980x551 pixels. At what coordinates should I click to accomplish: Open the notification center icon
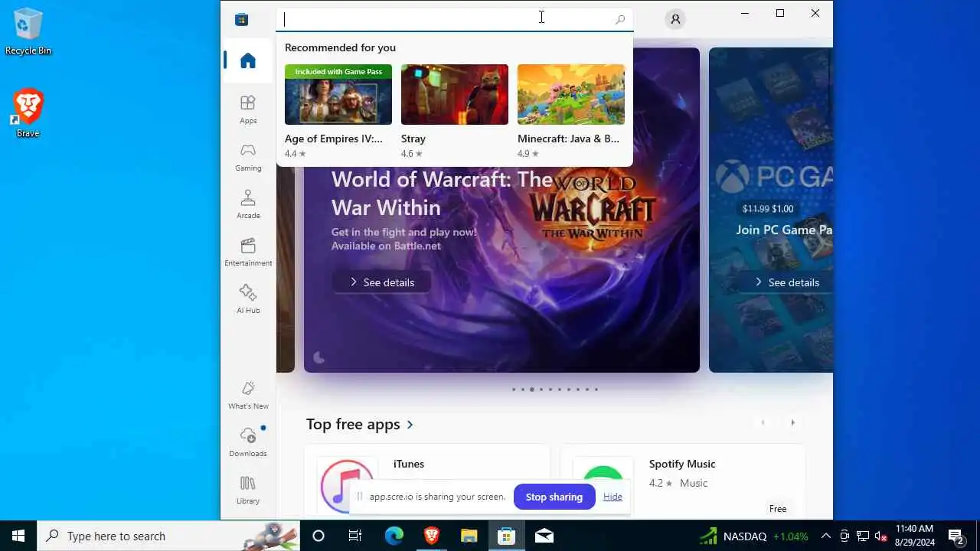pos(956,536)
